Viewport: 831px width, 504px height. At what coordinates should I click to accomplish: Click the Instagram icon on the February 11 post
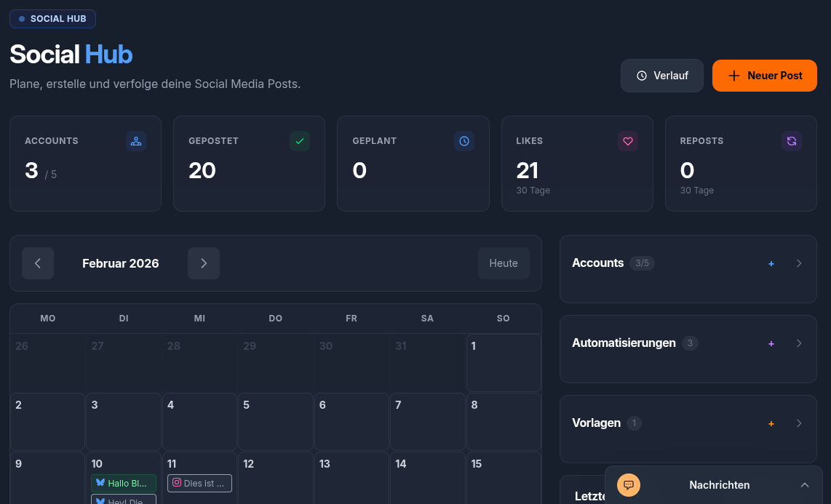pos(177,482)
